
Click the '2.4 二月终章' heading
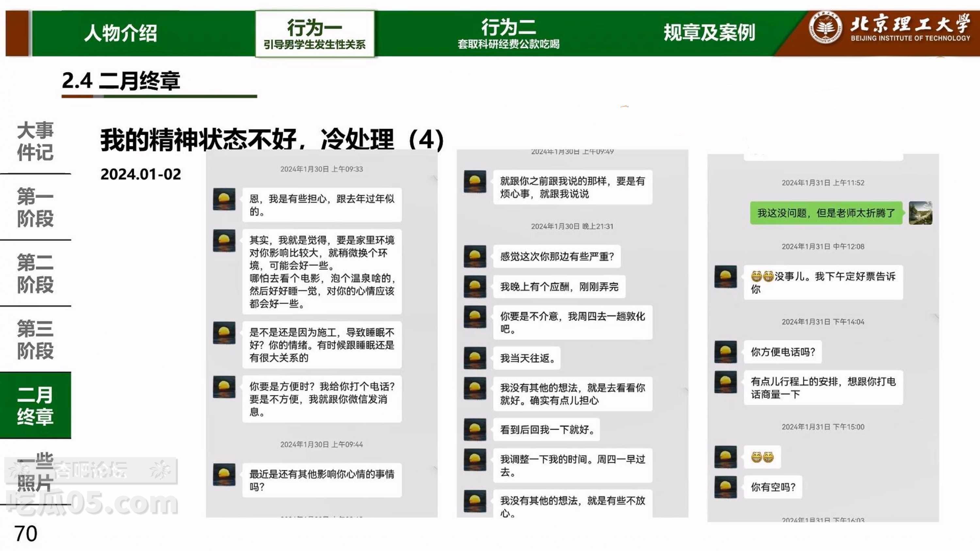[121, 81]
